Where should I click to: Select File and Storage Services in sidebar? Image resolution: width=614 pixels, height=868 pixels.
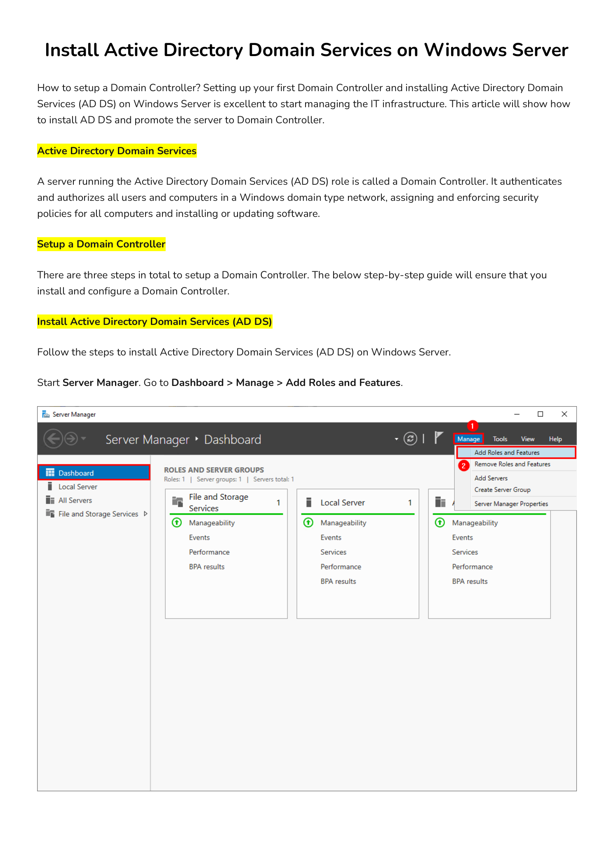98,514
